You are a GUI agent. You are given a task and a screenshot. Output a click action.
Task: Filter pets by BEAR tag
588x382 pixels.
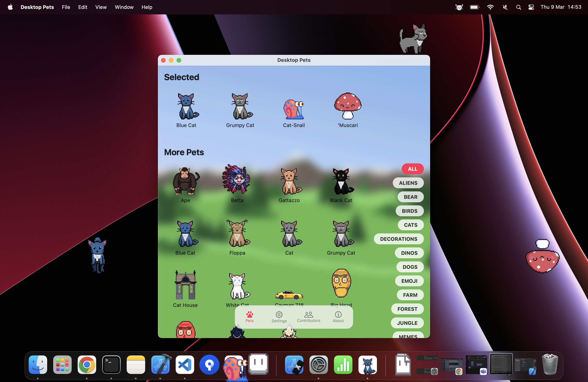point(411,197)
